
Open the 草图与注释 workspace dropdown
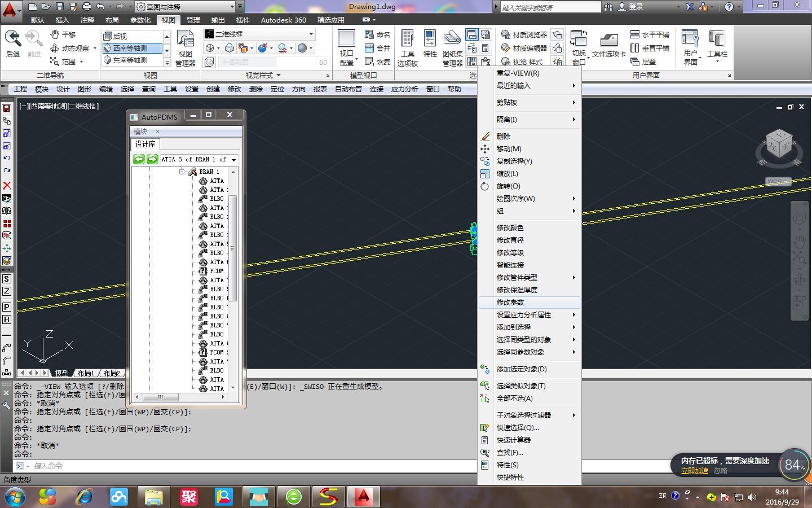pyautogui.click(x=185, y=7)
